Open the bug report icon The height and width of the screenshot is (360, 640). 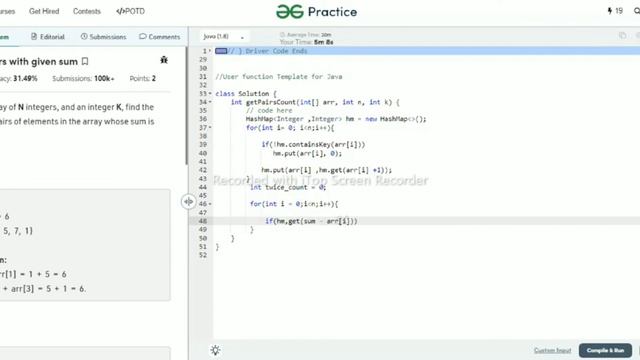pos(164,60)
